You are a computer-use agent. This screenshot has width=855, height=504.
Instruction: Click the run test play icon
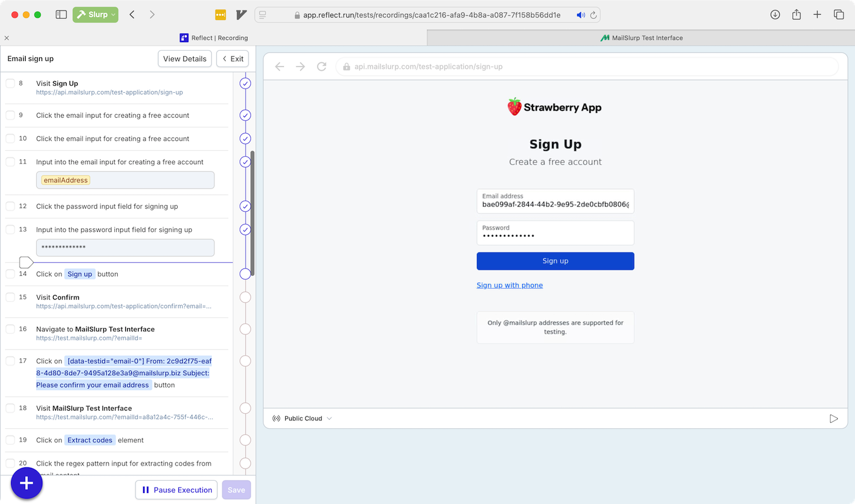point(834,418)
